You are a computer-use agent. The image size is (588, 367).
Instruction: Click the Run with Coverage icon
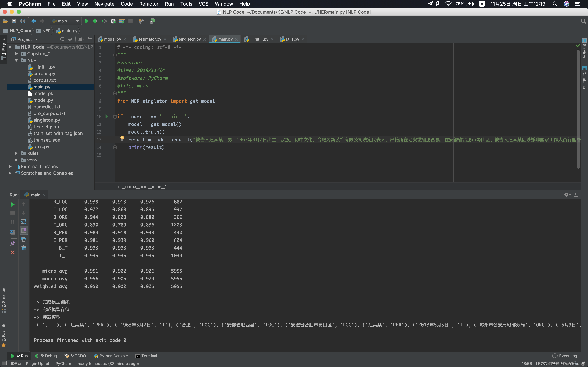coord(104,21)
